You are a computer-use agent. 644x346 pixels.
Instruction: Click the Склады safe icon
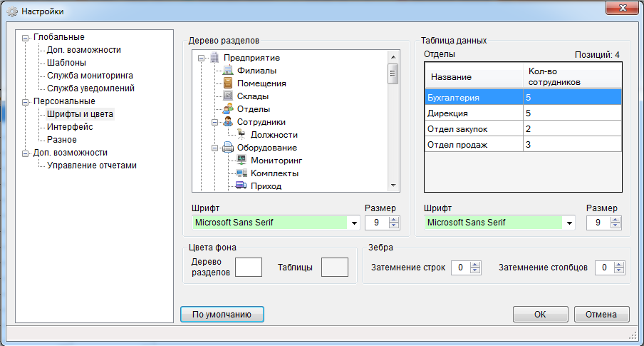pyautogui.click(x=228, y=96)
